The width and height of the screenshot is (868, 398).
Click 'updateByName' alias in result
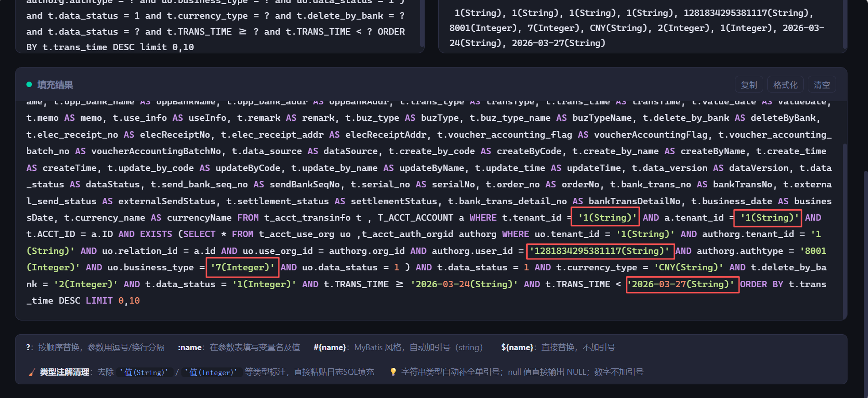click(x=431, y=168)
